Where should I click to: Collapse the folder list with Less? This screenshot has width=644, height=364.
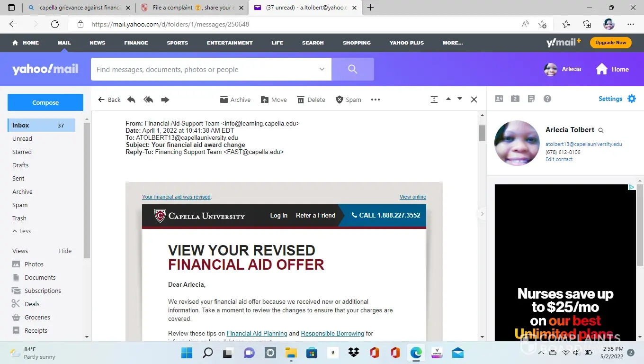click(22, 231)
